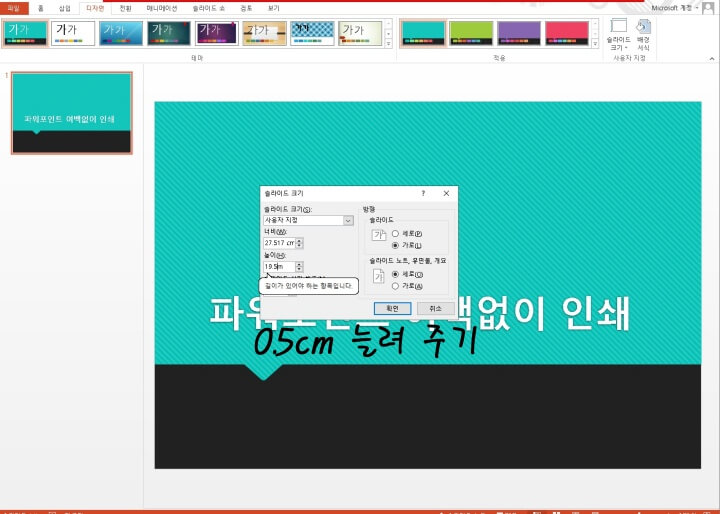Switch to the 검토 (Review) tab
Viewport: 720px width, 514px height.
[246, 8]
